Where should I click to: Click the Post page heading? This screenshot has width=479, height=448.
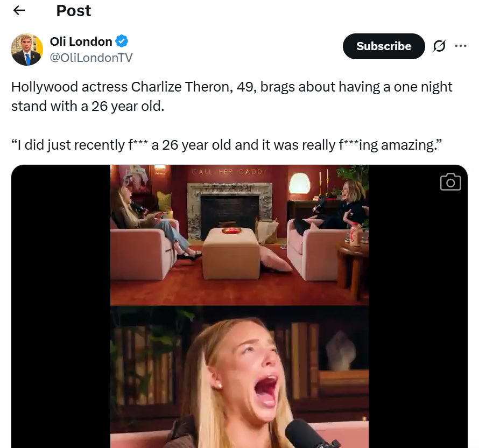click(x=73, y=11)
